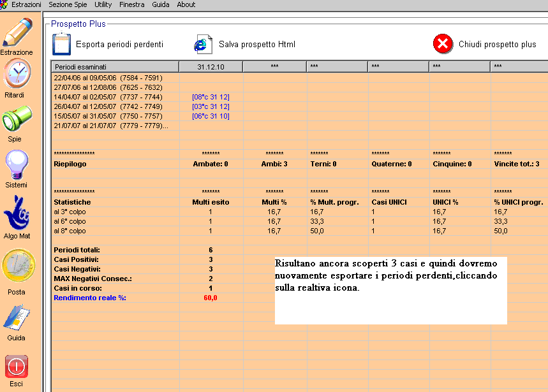The width and height of the screenshot is (548, 392).
Task: Click the Multi esito heading
Action: (211, 202)
